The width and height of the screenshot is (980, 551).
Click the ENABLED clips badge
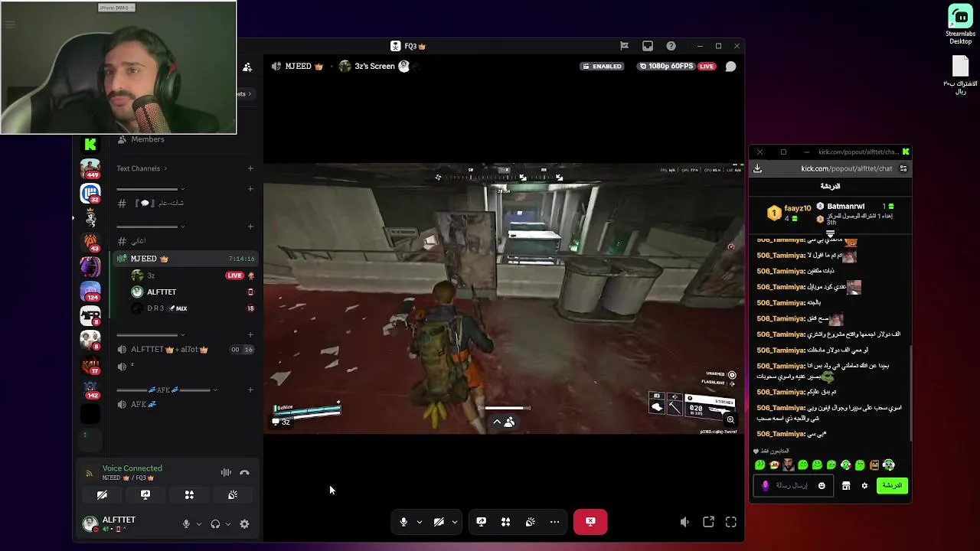(603, 67)
